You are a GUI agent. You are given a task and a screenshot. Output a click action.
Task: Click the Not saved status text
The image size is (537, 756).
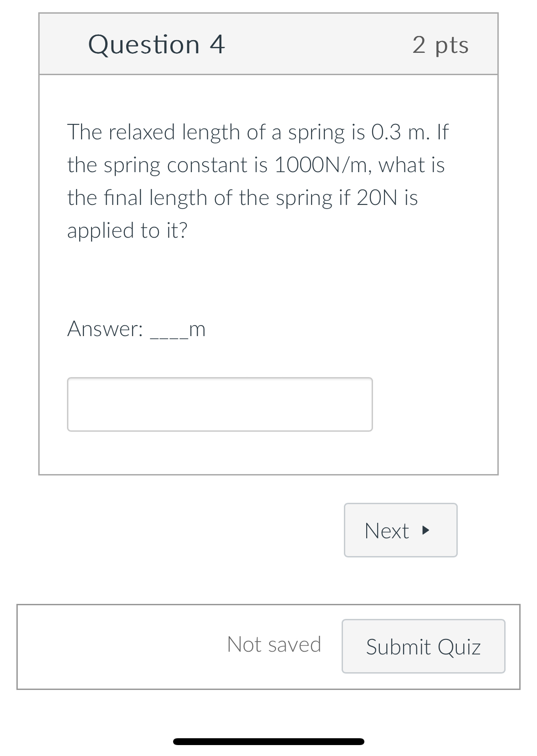274,644
